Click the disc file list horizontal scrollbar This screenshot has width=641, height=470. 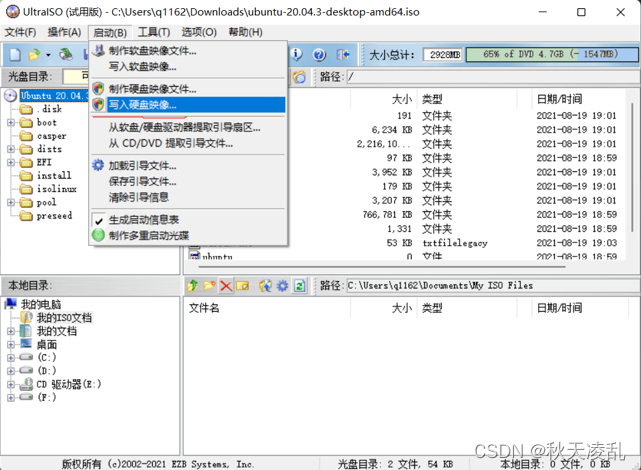coord(382,267)
